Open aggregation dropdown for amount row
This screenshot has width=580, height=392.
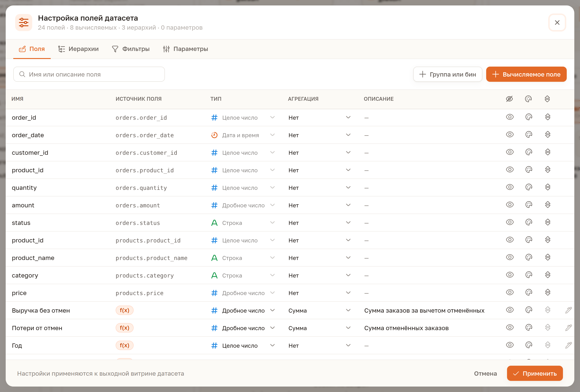click(320, 205)
